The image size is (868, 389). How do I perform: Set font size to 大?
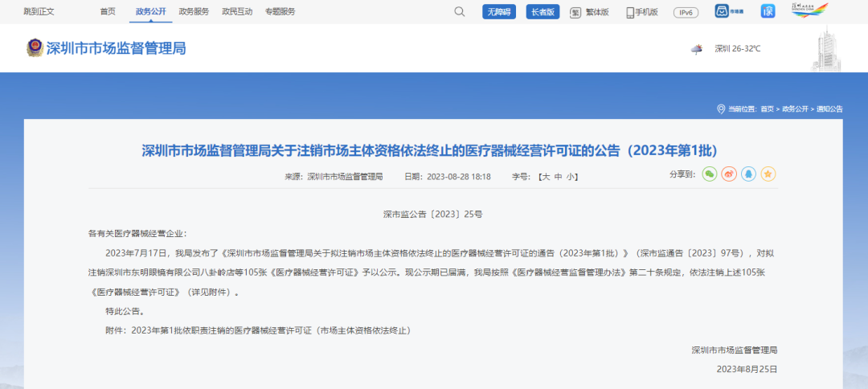[x=545, y=176]
